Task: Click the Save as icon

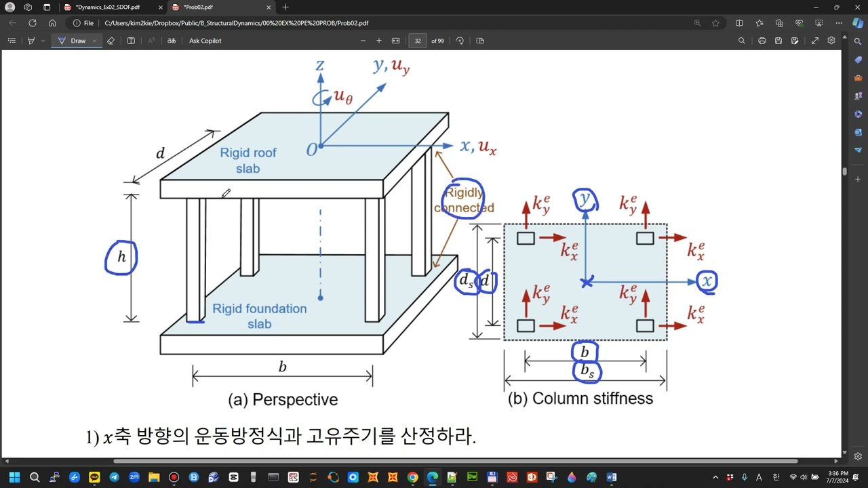Action: click(795, 41)
